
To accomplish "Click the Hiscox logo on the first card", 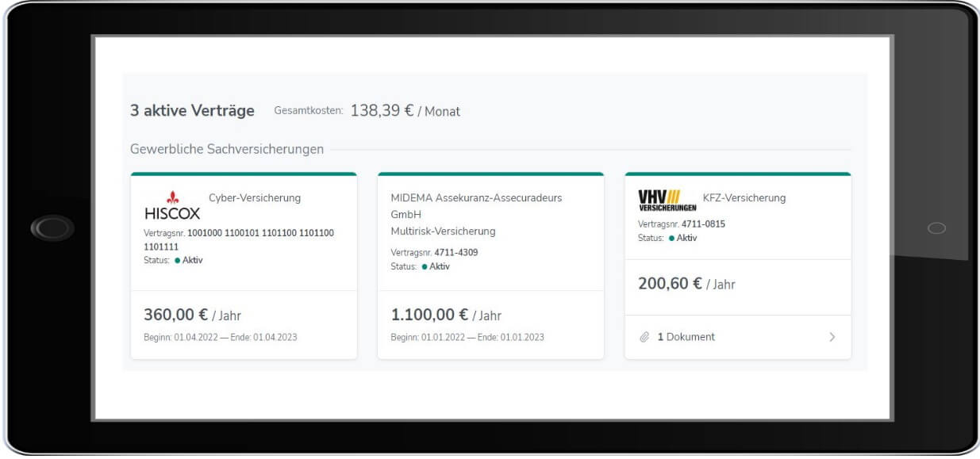I will point(172,205).
